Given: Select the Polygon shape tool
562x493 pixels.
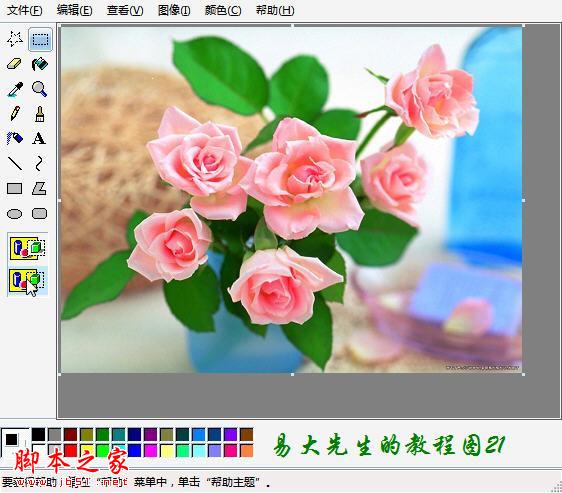Looking at the screenshot, I should coord(39,188).
